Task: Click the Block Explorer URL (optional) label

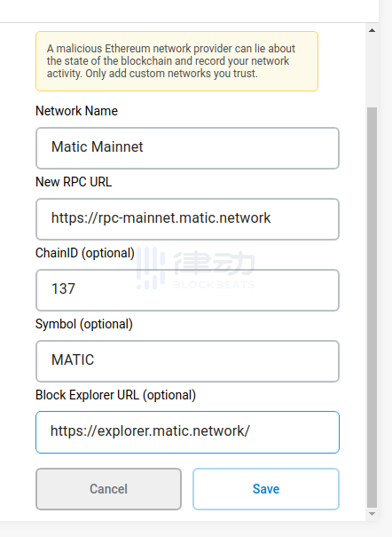Action: [115, 395]
